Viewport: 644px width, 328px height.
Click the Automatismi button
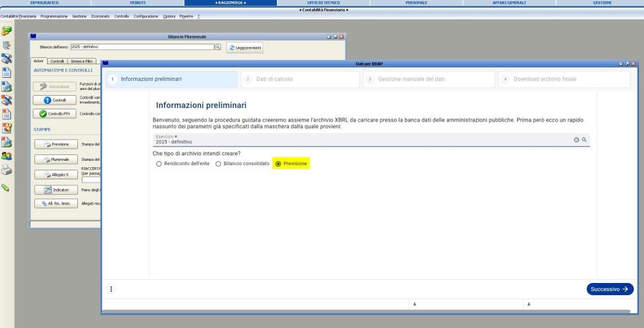click(55, 87)
